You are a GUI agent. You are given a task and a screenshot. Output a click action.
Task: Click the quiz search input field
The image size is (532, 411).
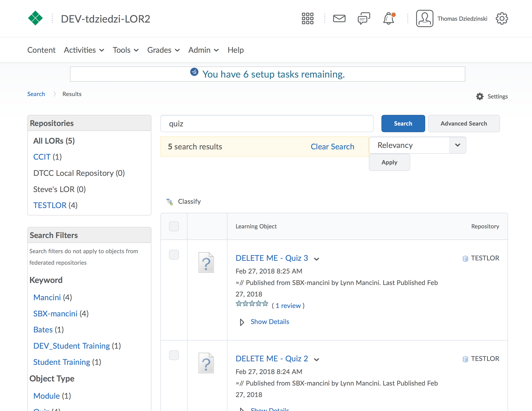pyautogui.click(x=267, y=124)
